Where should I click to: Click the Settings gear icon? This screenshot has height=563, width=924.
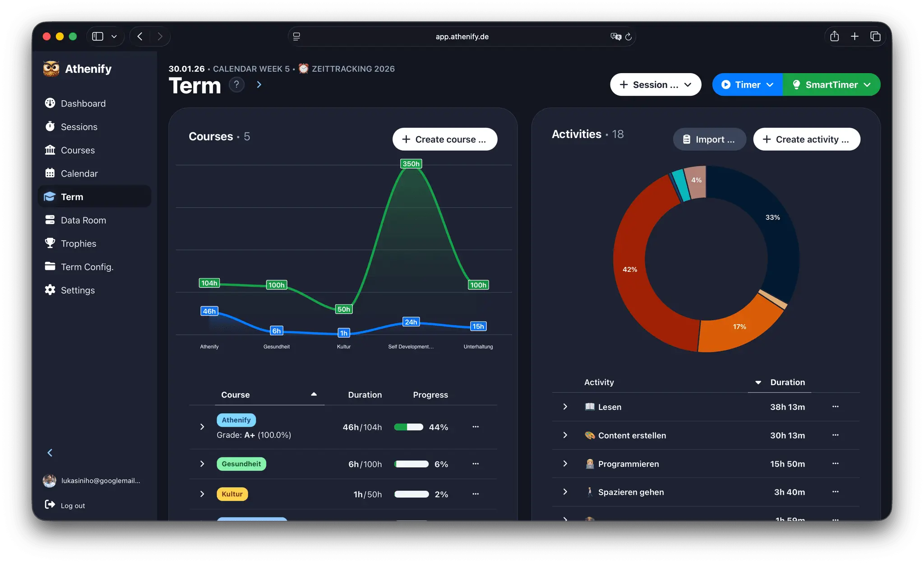50,290
